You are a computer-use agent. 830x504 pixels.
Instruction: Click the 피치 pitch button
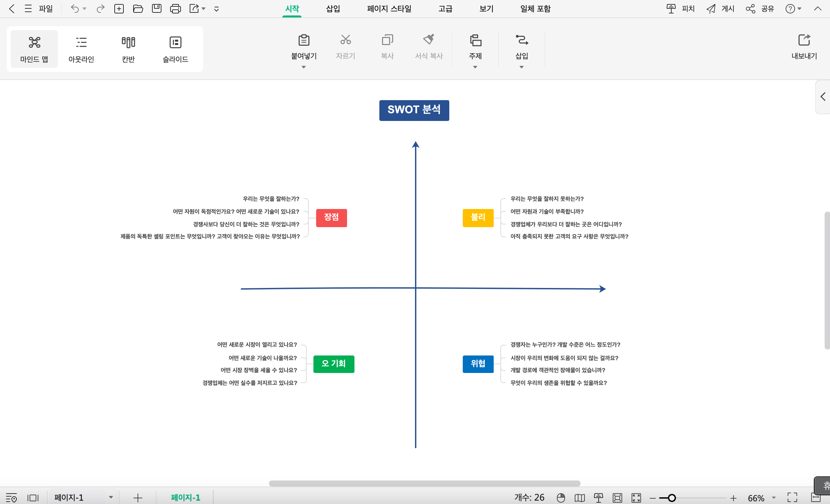(x=680, y=9)
